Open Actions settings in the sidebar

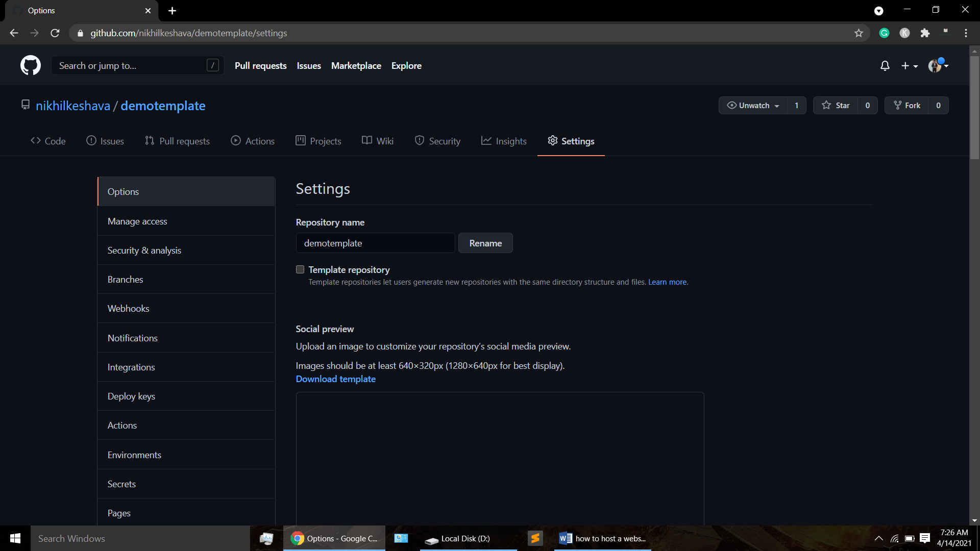[186, 425]
